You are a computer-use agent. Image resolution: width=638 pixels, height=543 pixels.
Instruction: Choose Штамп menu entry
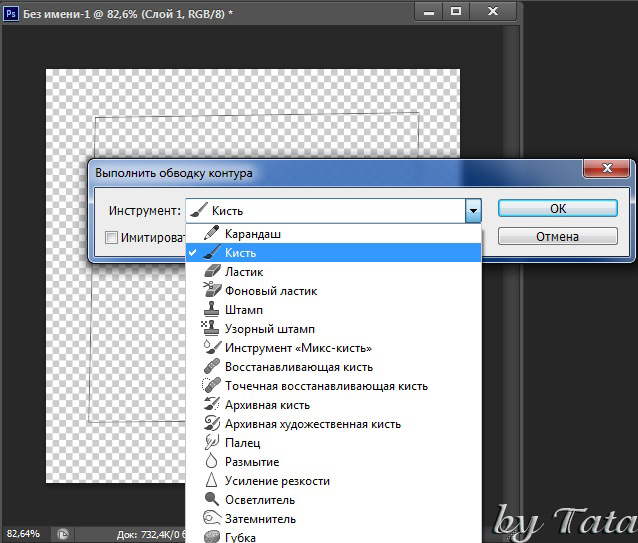pyautogui.click(x=333, y=310)
